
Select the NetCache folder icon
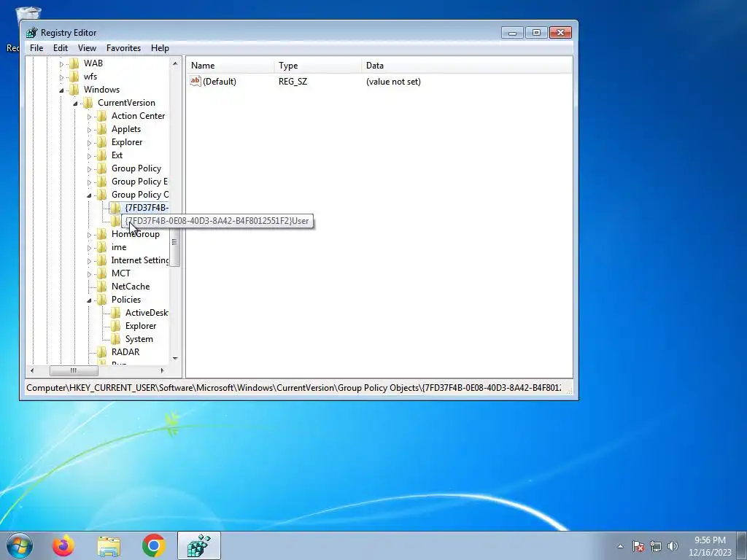101,286
